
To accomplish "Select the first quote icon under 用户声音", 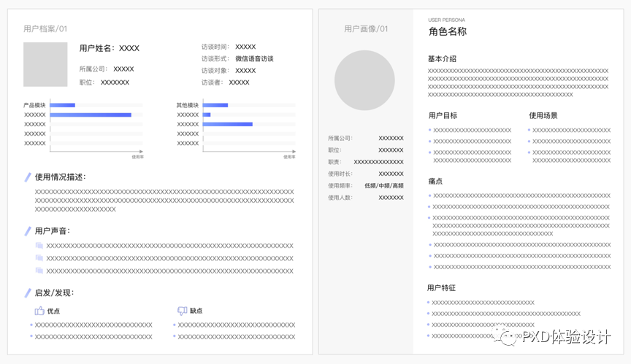I will coord(39,245).
